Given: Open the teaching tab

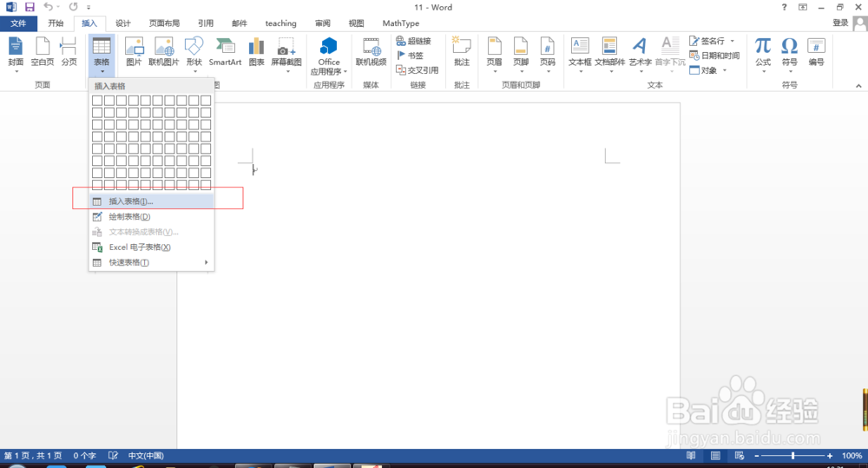Looking at the screenshot, I should click(280, 23).
